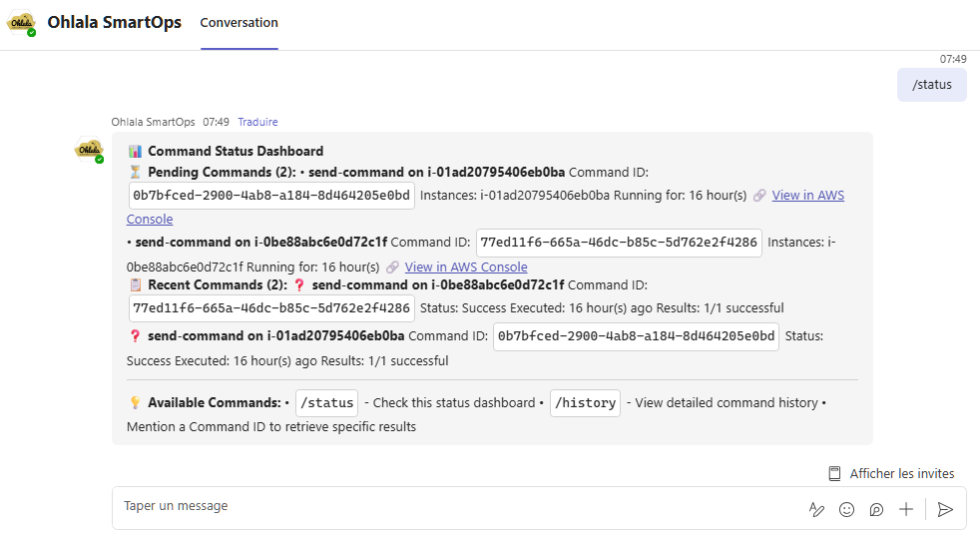Click the Ohlala SmartOps app title
980x536 pixels.
[x=115, y=22]
